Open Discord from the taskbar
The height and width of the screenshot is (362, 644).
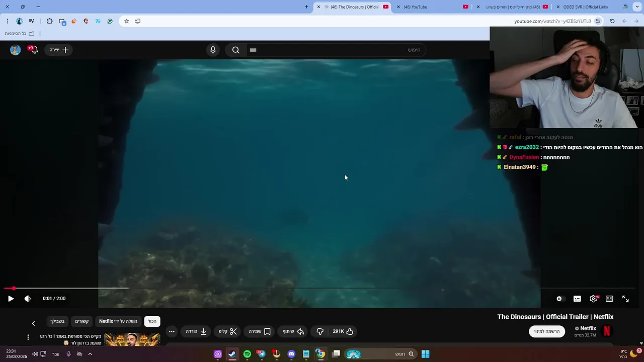click(291, 354)
